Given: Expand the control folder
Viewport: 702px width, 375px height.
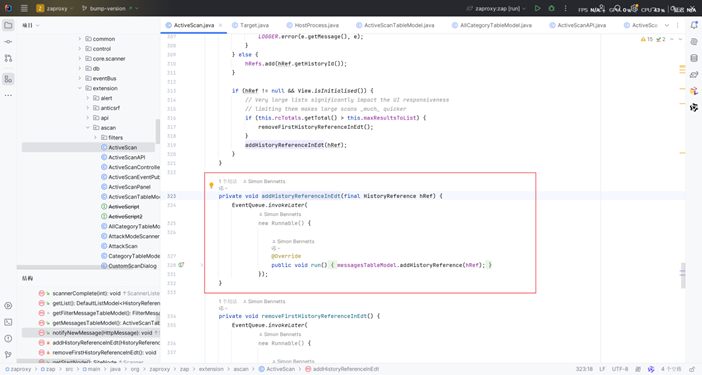Looking at the screenshot, I should tap(80, 49).
